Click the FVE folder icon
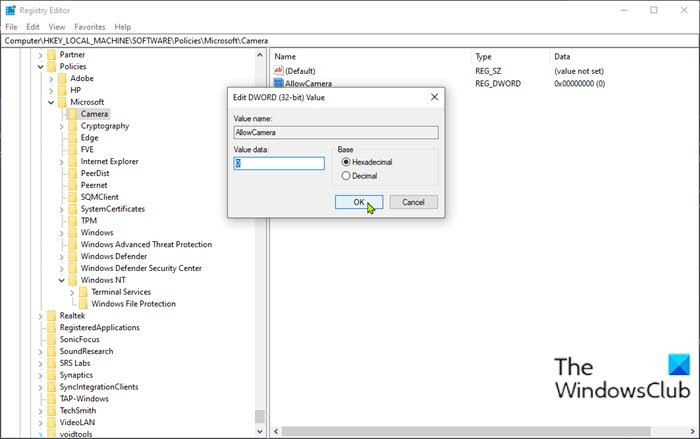 (x=73, y=150)
